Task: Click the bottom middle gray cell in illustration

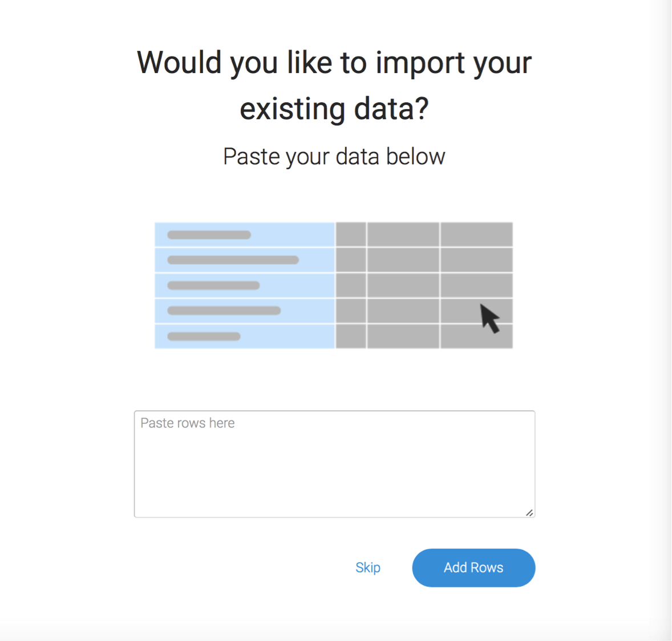Action: [x=403, y=336]
